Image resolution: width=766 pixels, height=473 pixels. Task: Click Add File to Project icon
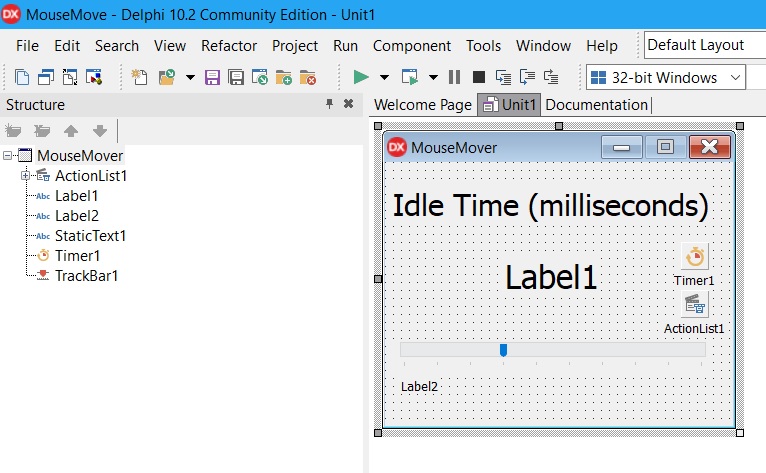[284, 77]
